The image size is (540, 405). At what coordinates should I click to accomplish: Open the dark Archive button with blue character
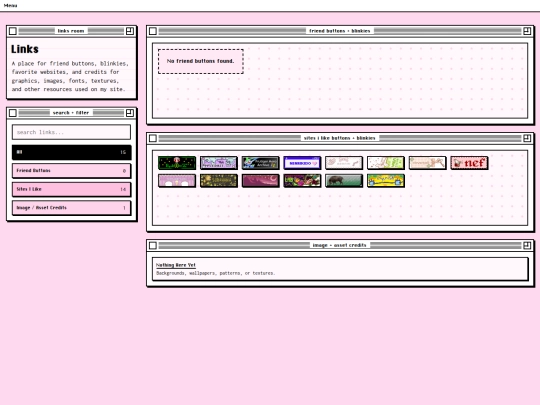tap(260, 163)
